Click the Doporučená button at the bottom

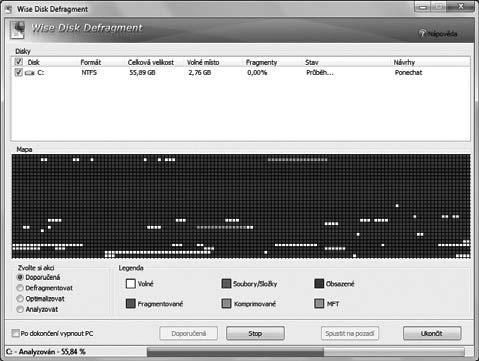coord(189,333)
